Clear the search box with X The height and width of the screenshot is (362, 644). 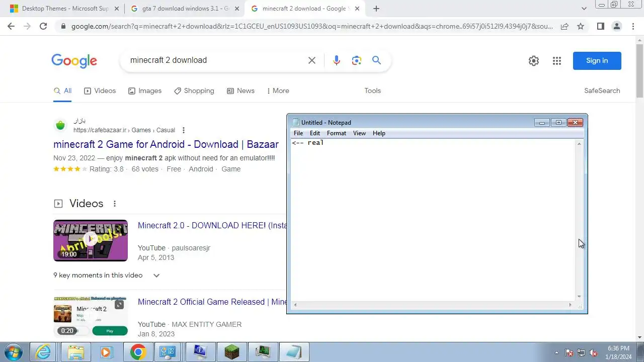pyautogui.click(x=312, y=60)
